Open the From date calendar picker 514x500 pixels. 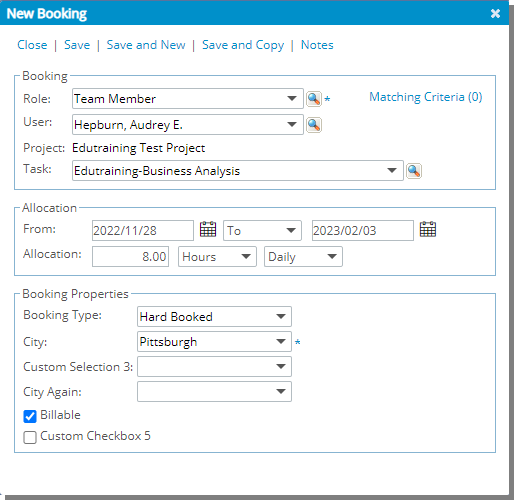click(x=208, y=229)
